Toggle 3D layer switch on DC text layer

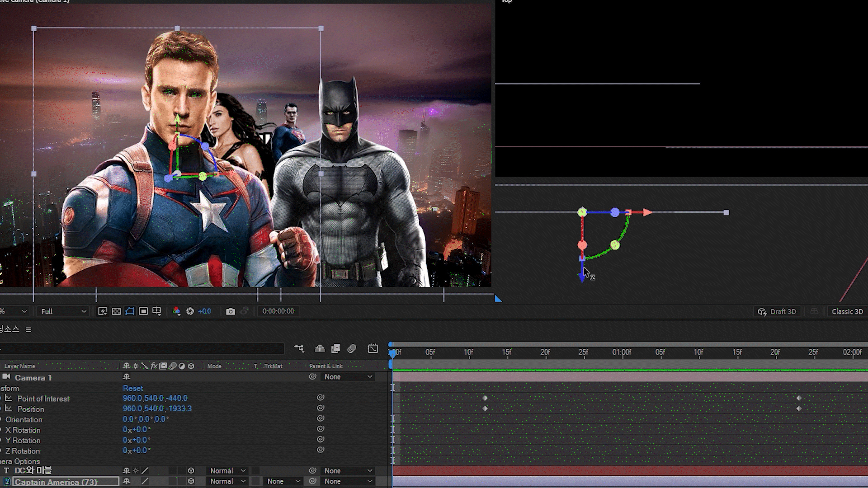point(191,471)
